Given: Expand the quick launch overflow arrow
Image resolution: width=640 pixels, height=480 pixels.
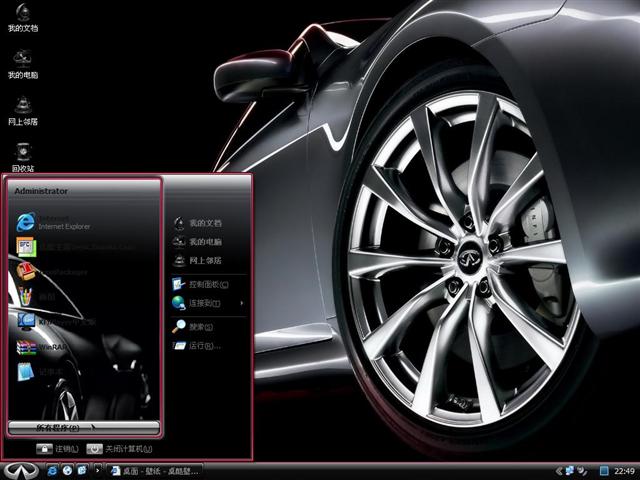Looking at the screenshot, I should pyautogui.click(x=100, y=470).
